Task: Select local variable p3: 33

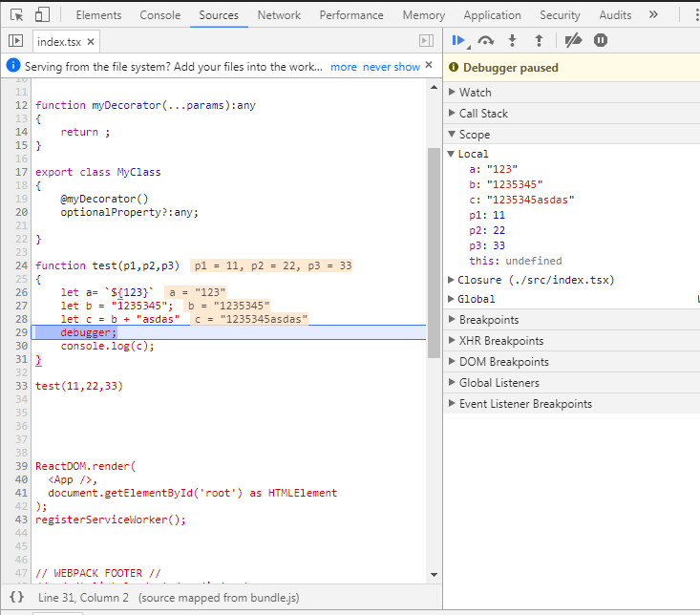Action: (487, 245)
